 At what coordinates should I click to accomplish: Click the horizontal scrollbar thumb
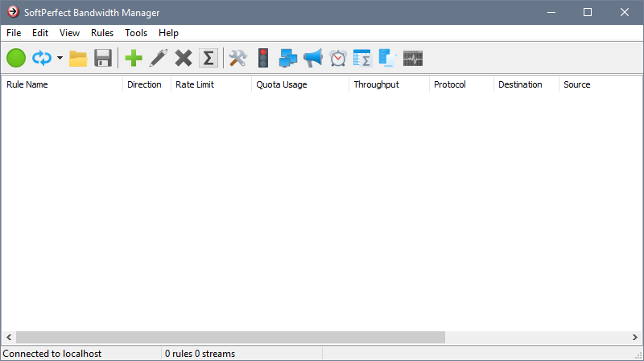coord(230,337)
